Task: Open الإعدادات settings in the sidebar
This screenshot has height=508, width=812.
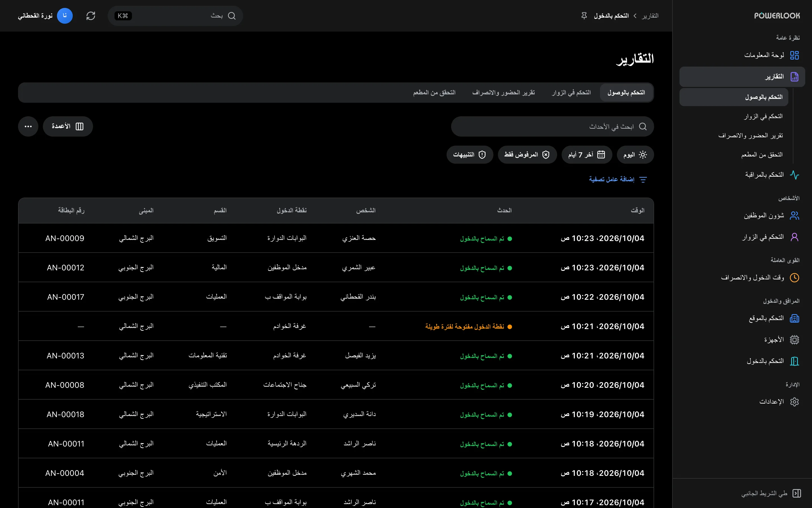Action: click(x=742, y=402)
